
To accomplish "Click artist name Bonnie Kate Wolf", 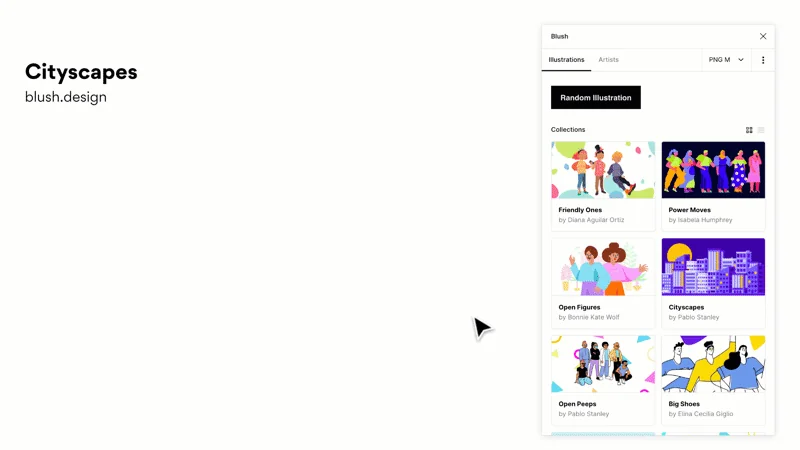I will tap(593, 317).
